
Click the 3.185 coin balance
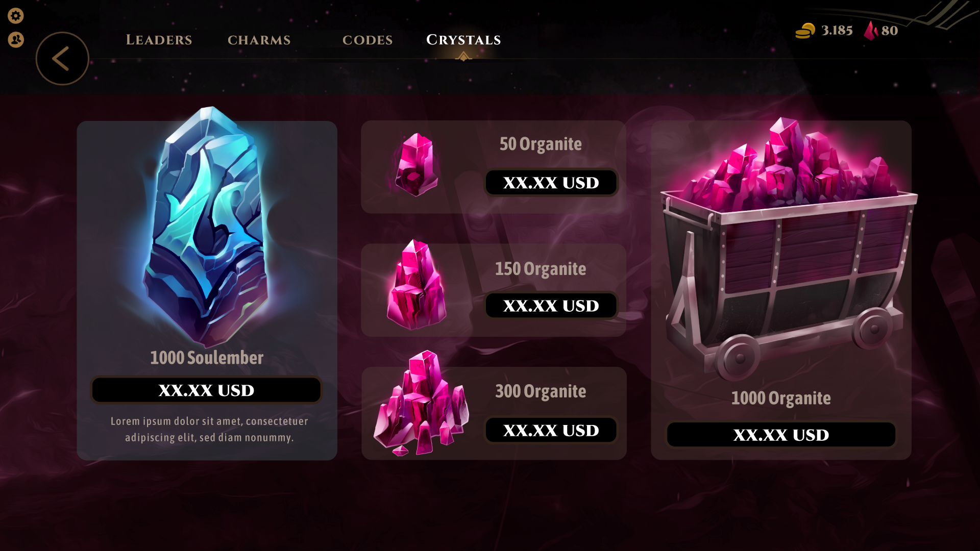[837, 31]
